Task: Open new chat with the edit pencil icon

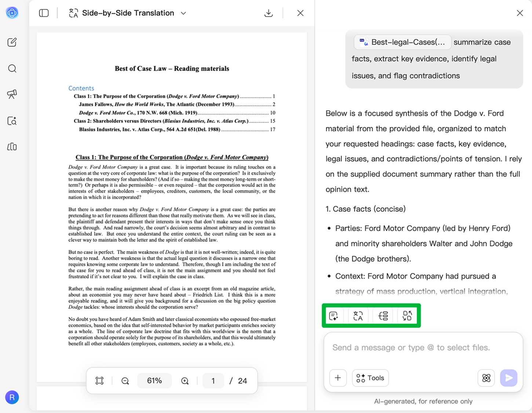Action: pos(12,42)
